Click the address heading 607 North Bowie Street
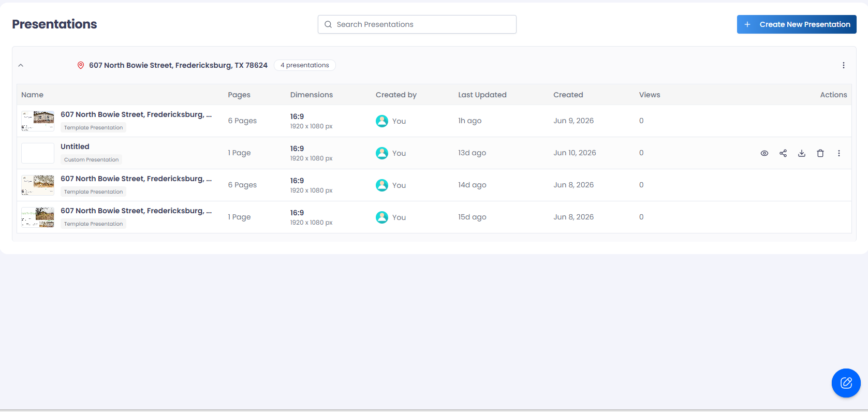 pos(178,65)
